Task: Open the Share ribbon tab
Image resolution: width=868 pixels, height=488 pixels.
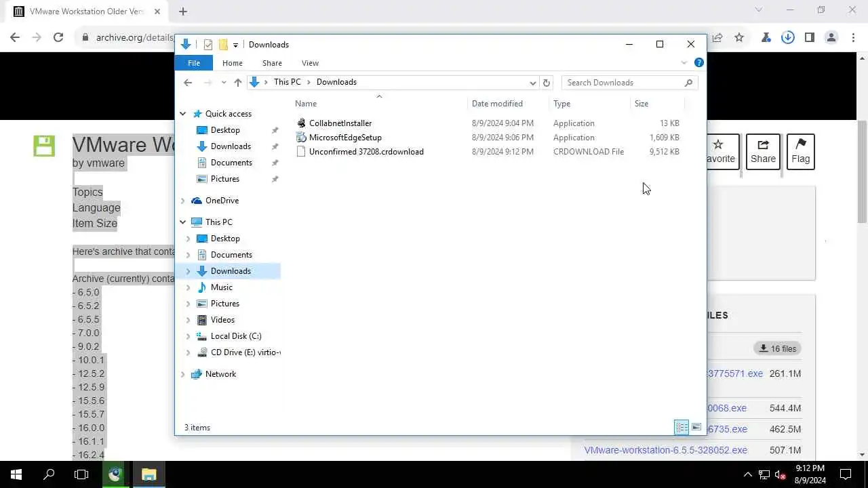Action: tap(272, 63)
